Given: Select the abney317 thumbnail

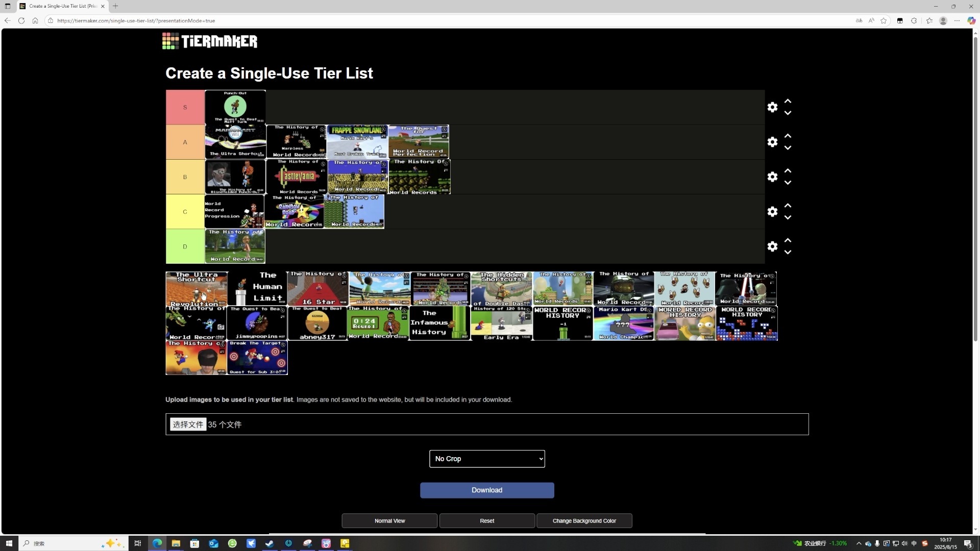Looking at the screenshot, I should tap(317, 323).
